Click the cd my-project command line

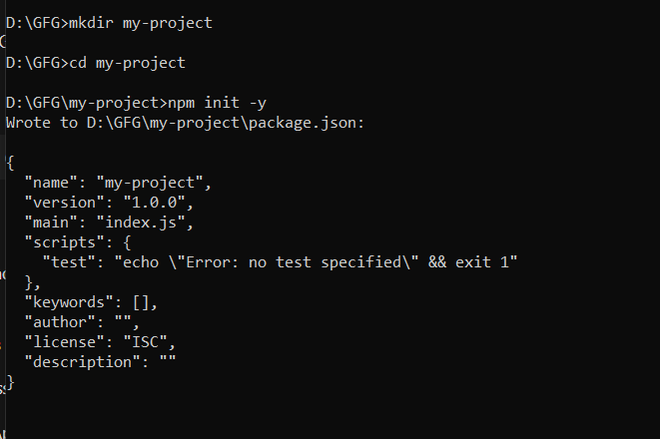[x=126, y=63]
